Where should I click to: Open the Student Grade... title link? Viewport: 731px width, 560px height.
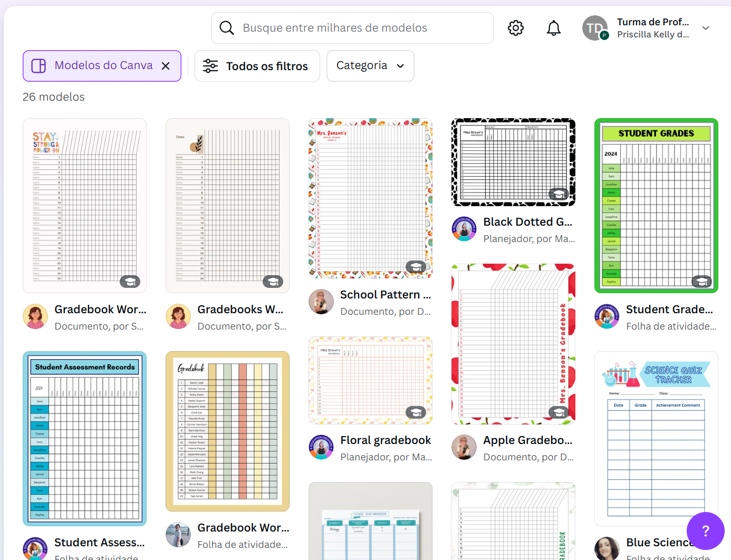point(669,310)
